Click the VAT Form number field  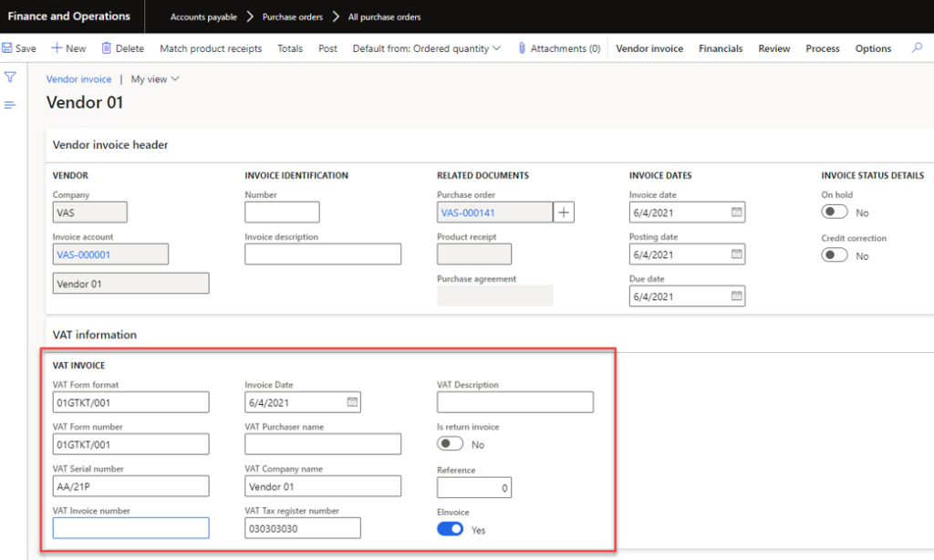[x=130, y=444]
